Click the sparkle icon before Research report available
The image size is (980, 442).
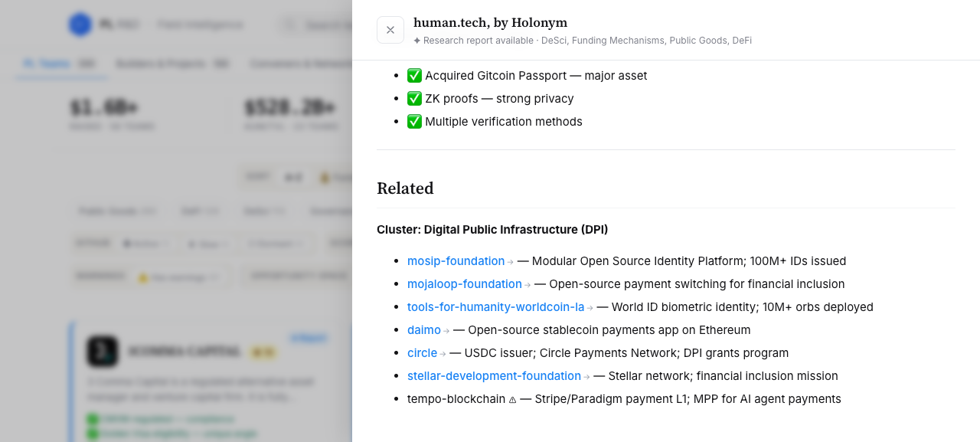tap(417, 41)
